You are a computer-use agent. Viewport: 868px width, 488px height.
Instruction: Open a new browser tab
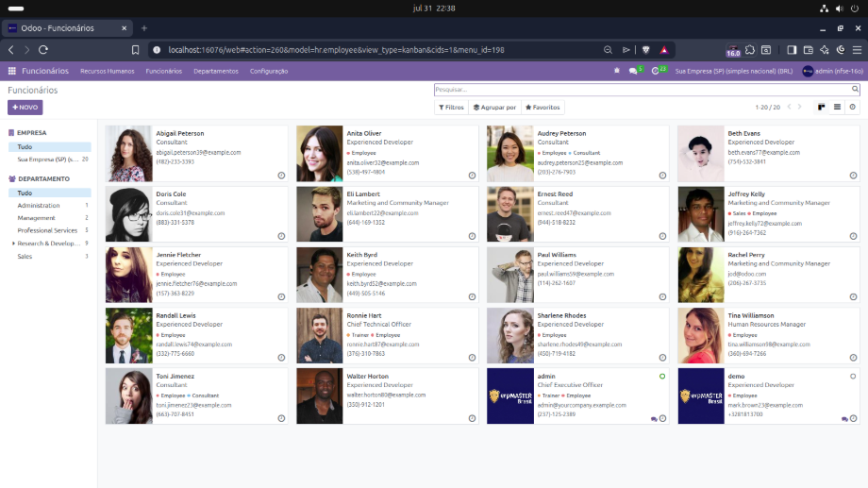144,28
